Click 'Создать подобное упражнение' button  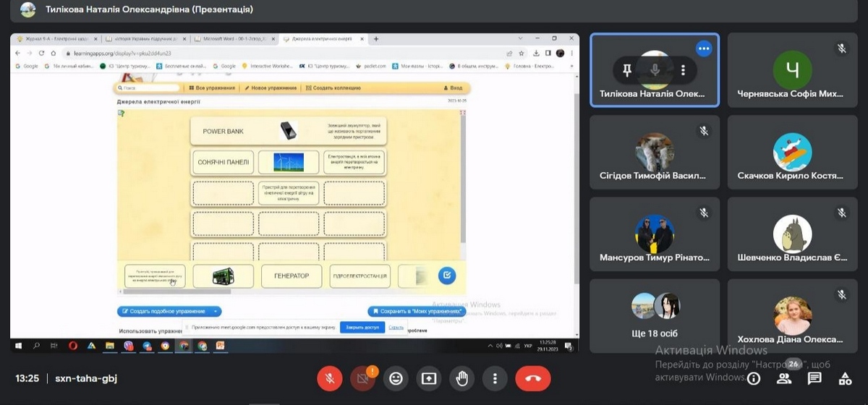[163, 311]
